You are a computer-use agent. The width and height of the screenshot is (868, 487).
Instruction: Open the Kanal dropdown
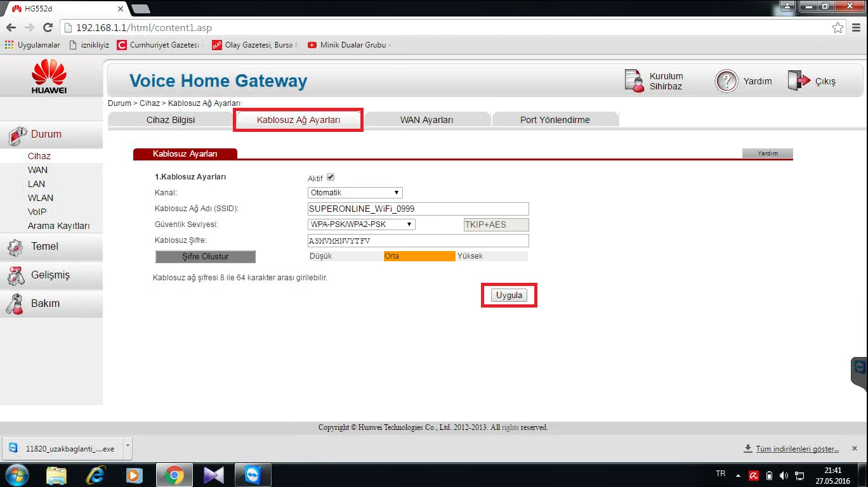355,193
